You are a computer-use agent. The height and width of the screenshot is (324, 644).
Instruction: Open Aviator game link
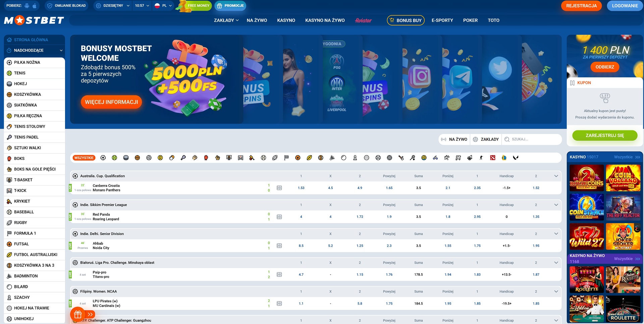(363, 20)
